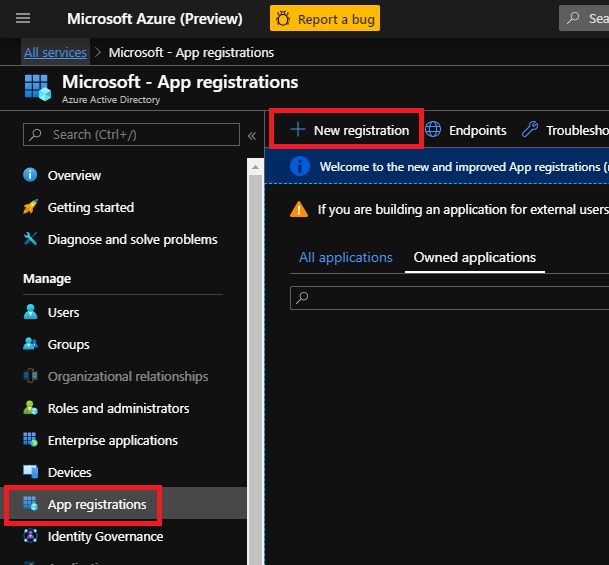Switch to All applications tab
Viewport: 609px width, 565px height.
click(345, 257)
